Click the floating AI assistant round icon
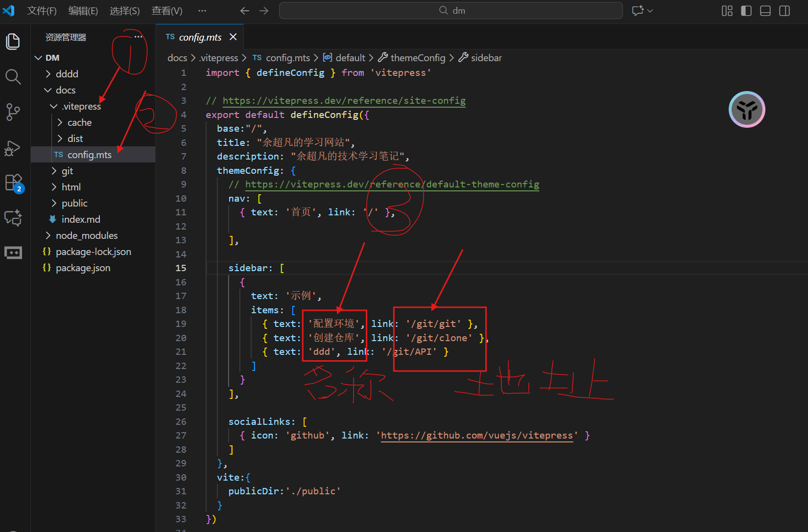 [x=747, y=110]
